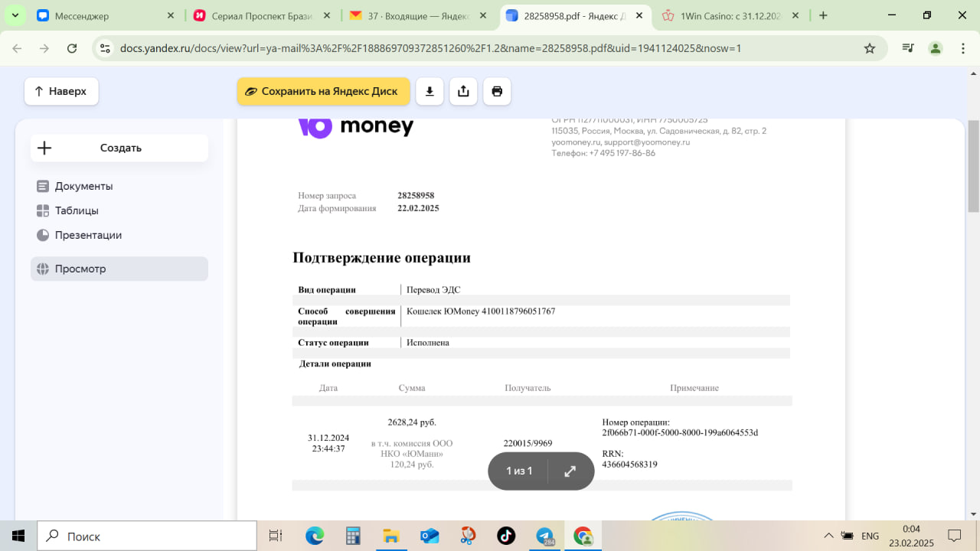Open the browser media controls icon
Viewport: 980px width, 551px height.
[x=908, y=48]
